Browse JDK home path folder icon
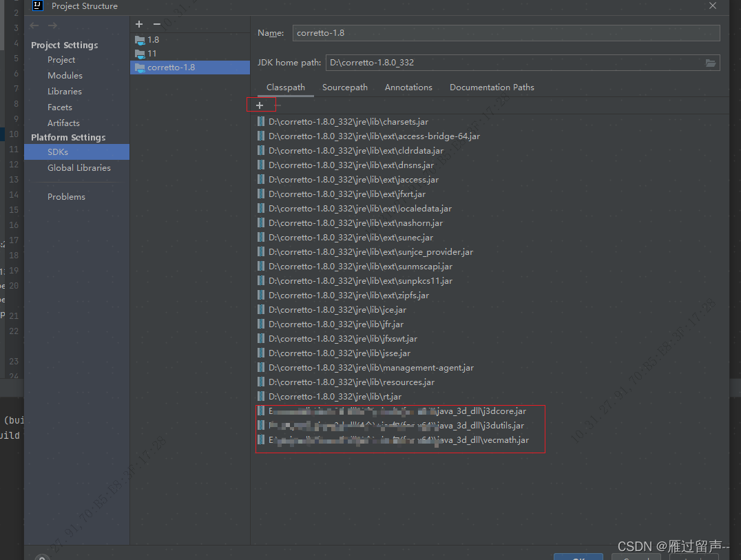This screenshot has height=560, width=741. (710, 63)
